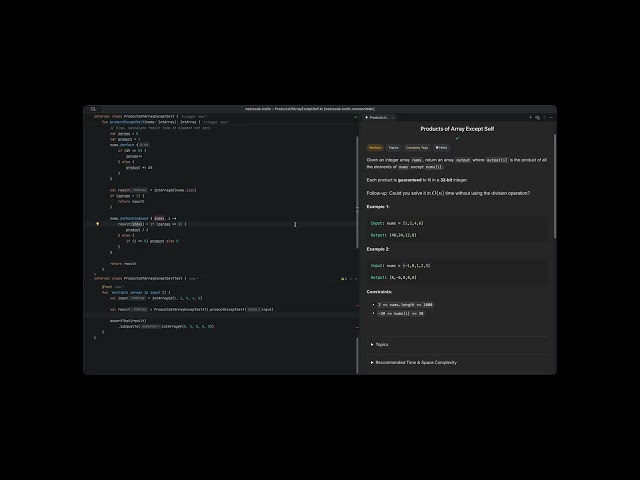Expand the Topics disclosure section at the bottom
Viewport: 640px width, 480px height.
coord(380,344)
